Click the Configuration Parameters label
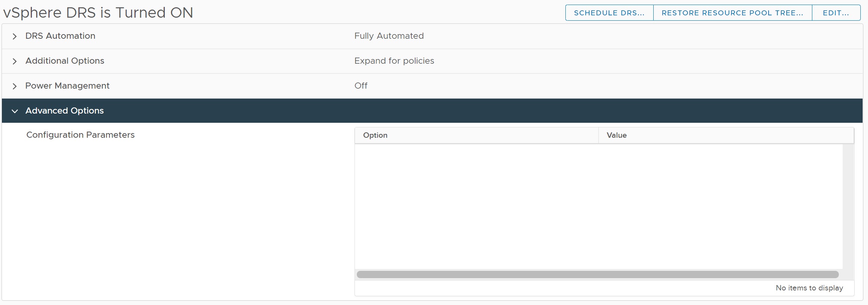 [80, 135]
